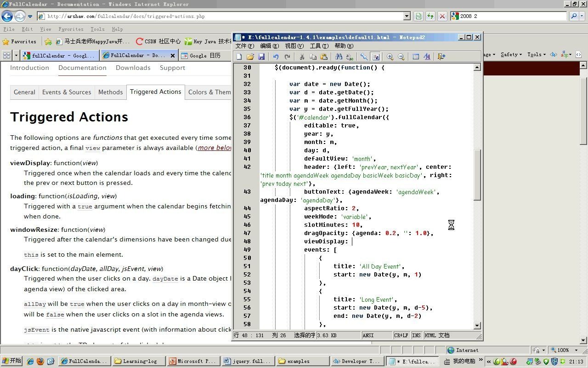Screen dimensions: 588x368
Task: Launch Firefox from quick launch
Action: [x=40, y=361]
